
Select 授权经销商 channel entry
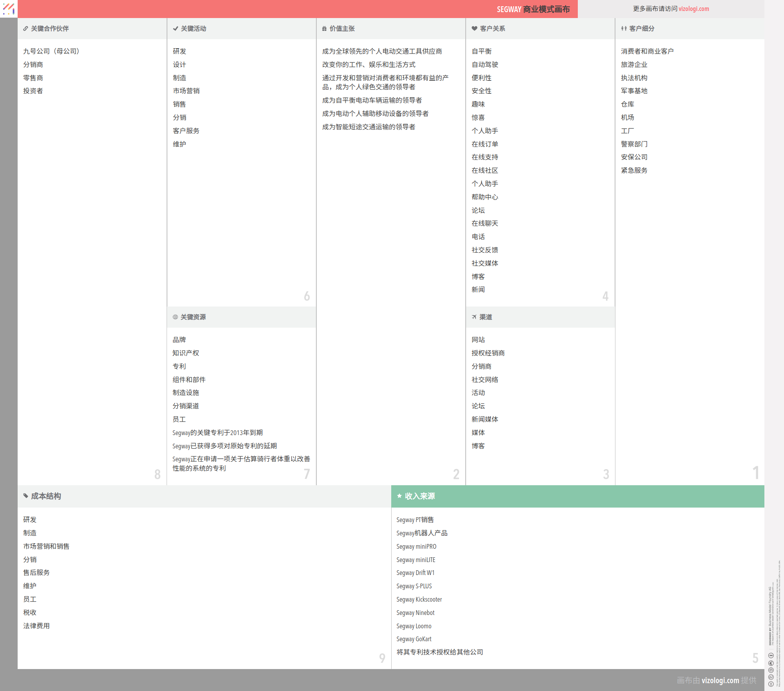(488, 353)
